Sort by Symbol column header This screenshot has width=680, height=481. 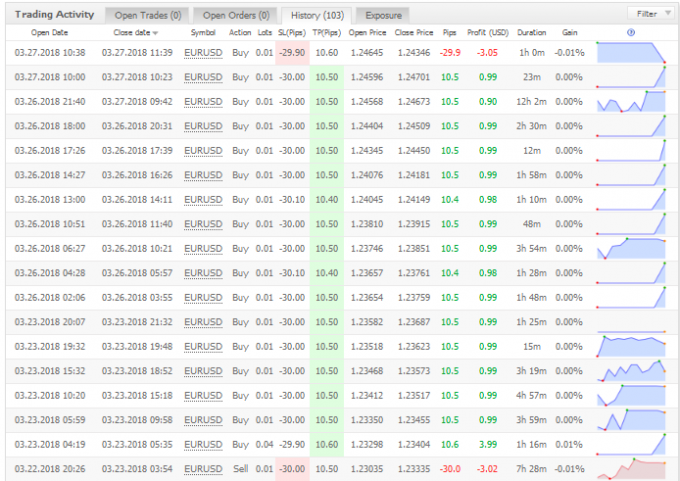203,33
